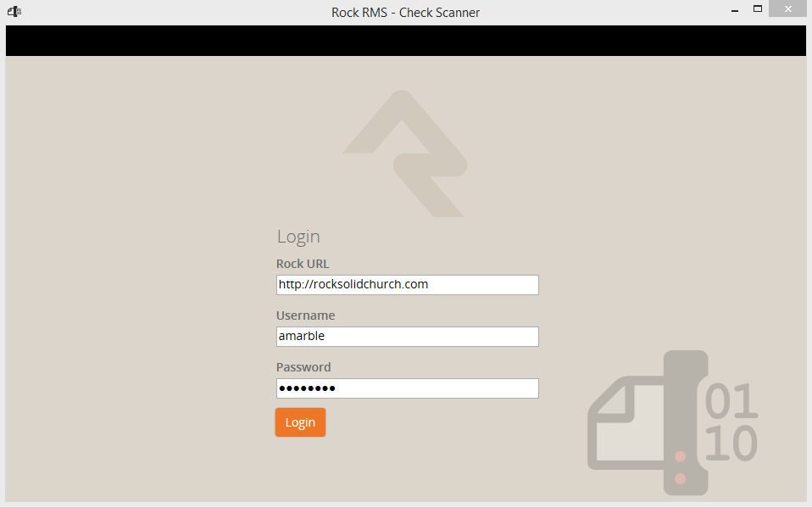Close the Check Scanner window

787,10
